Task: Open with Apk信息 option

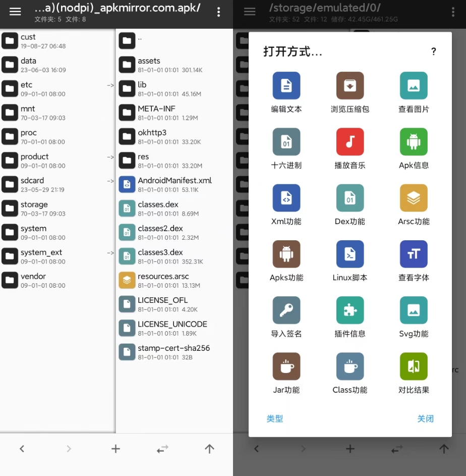Action: click(x=413, y=142)
